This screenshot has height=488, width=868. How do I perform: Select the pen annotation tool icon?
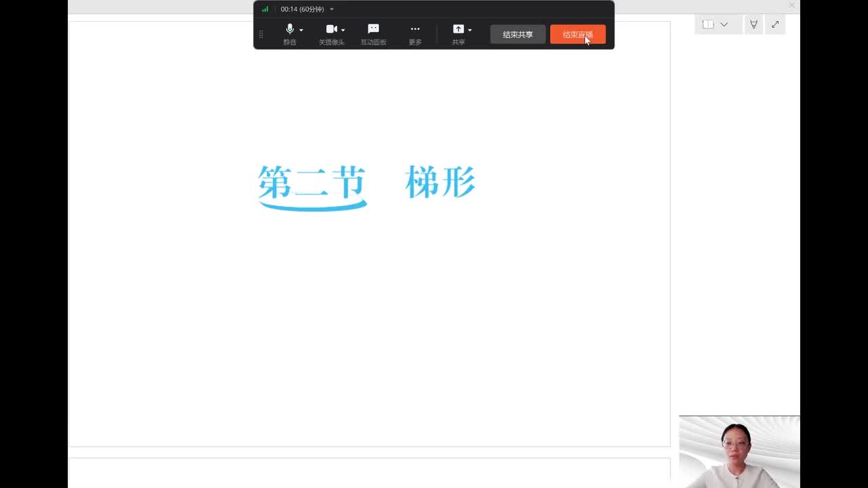tap(753, 24)
